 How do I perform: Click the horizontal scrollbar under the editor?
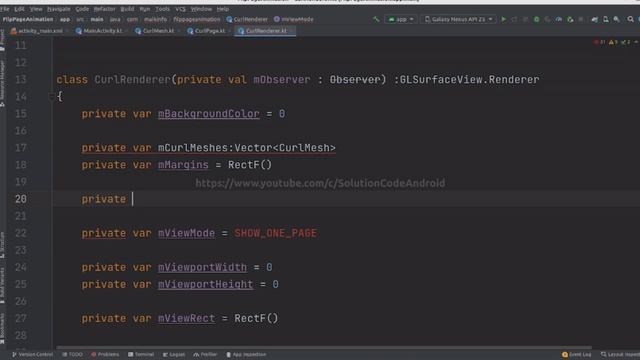(324, 347)
